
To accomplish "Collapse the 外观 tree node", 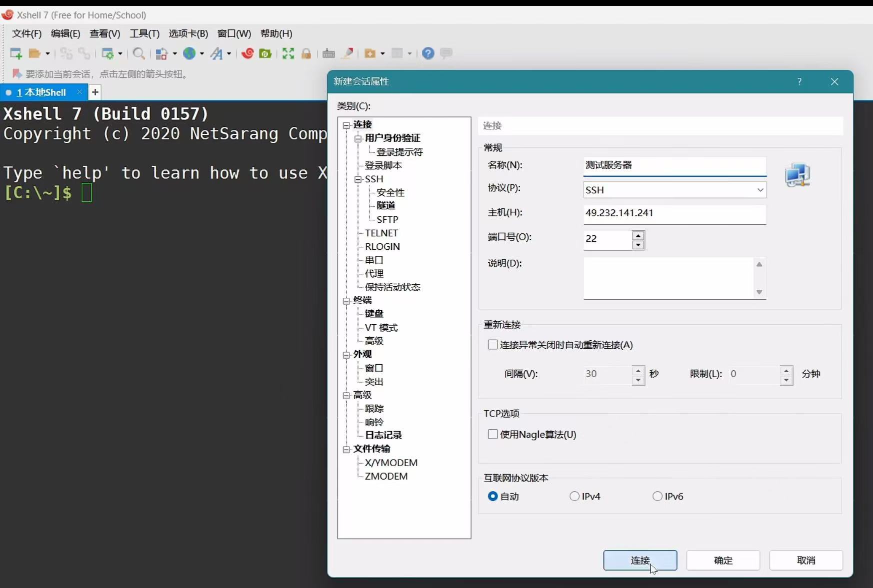I will (346, 355).
